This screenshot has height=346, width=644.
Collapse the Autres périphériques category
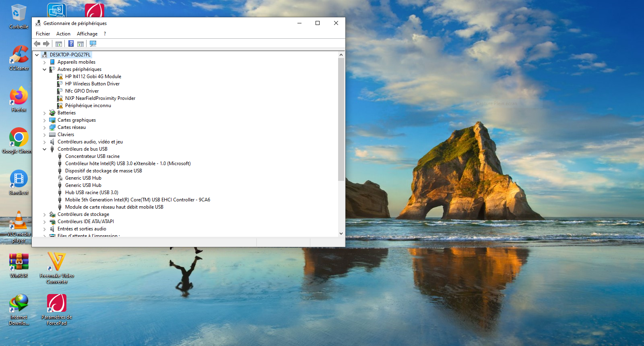(45, 69)
